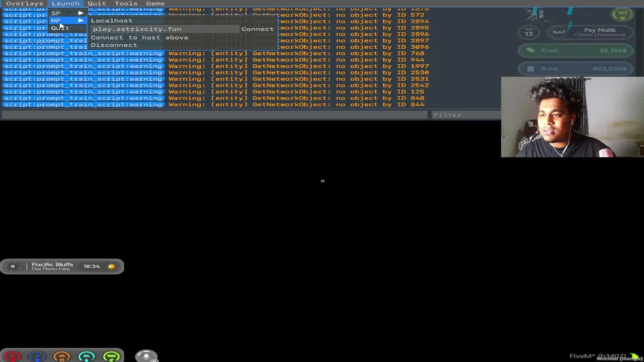Click the Psy Malik player name

click(600, 30)
